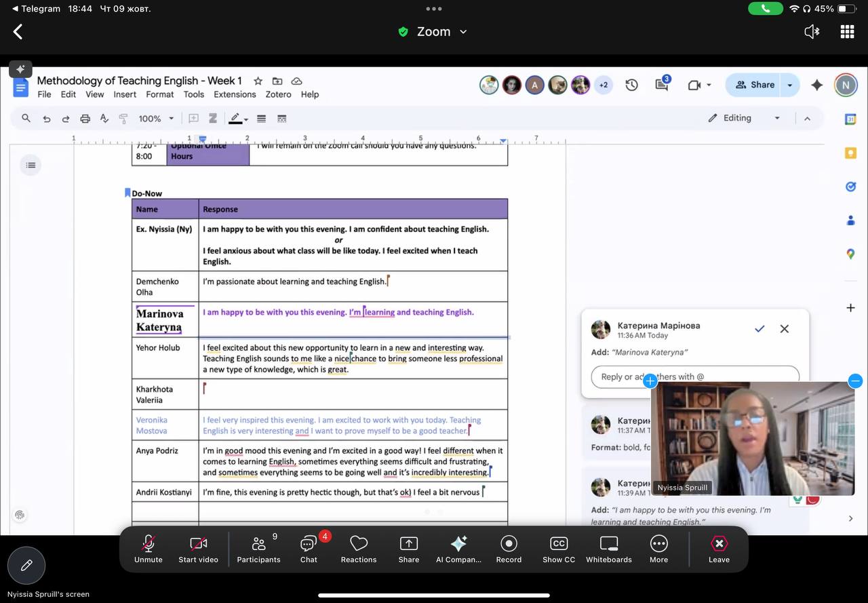Open the Participants list
The width and height of the screenshot is (868, 603).
coord(258,548)
